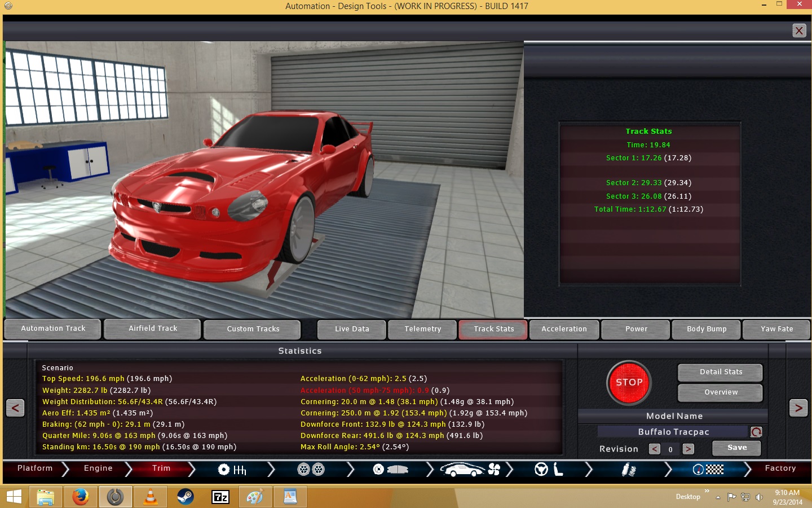The height and width of the screenshot is (508, 812).
Task: Open Detail Stats
Action: pos(721,372)
